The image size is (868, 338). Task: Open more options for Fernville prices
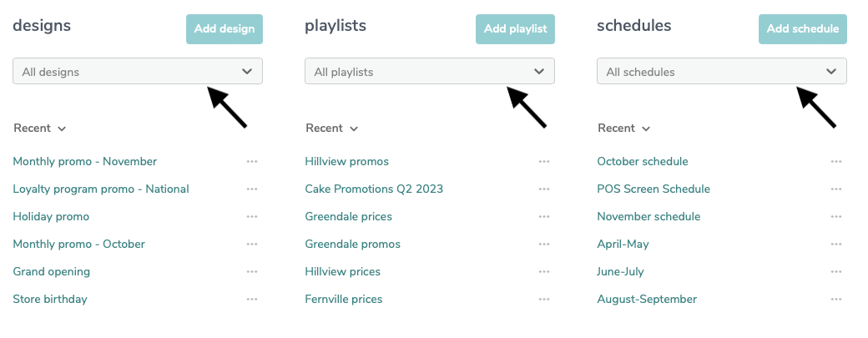544,300
